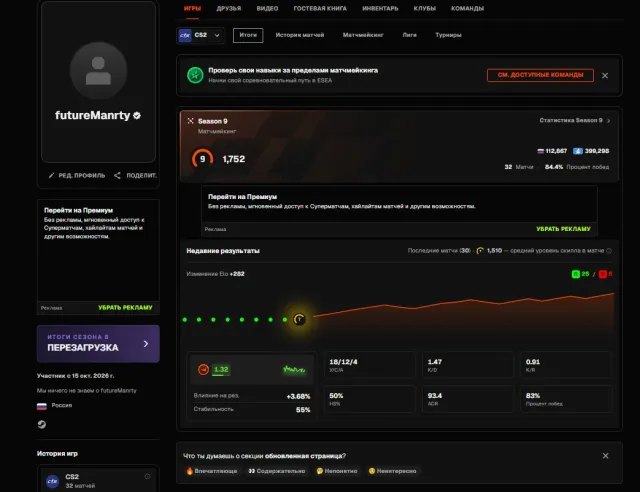Click the profile avatar placeholder

click(98, 71)
